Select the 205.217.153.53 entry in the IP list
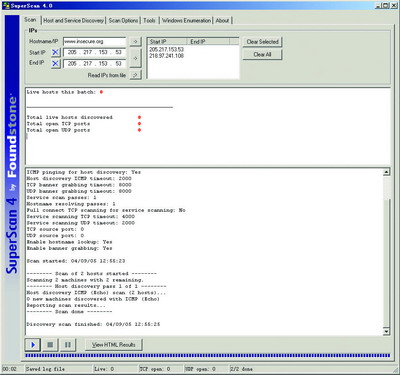Image resolution: width=400 pixels, height=375 pixels. (166, 49)
